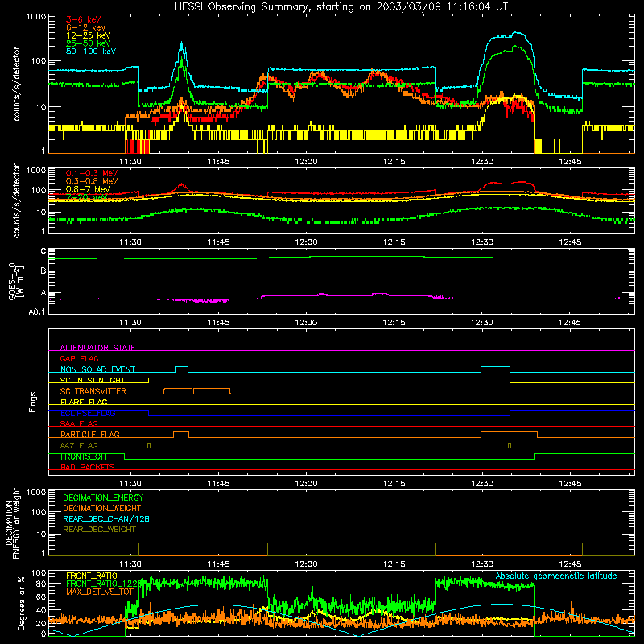Click the cyan 50-100 keV peak near 12:35
Screen dimensions: 644x644
pyautogui.click(x=516, y=33)
